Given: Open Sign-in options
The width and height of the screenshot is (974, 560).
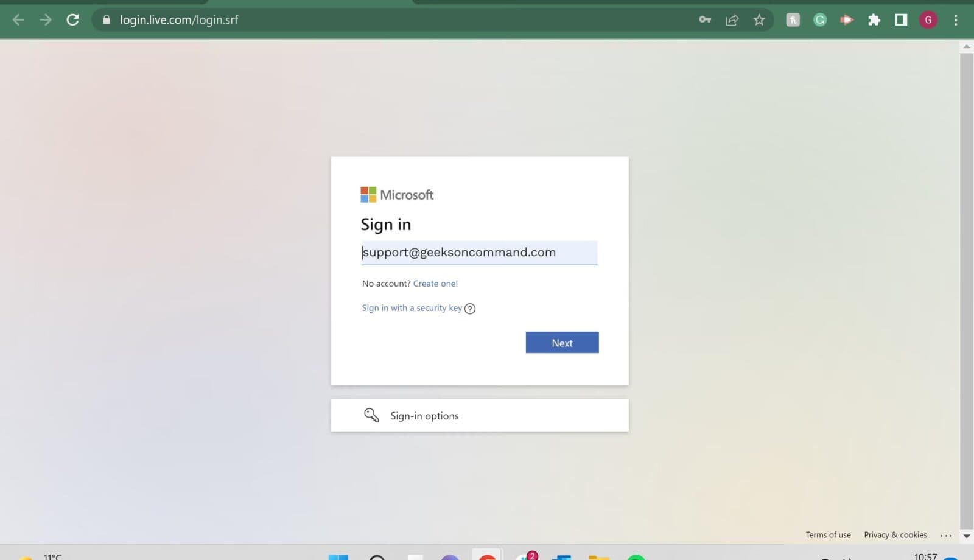Looking at the screenshot, I should point(480,416).
